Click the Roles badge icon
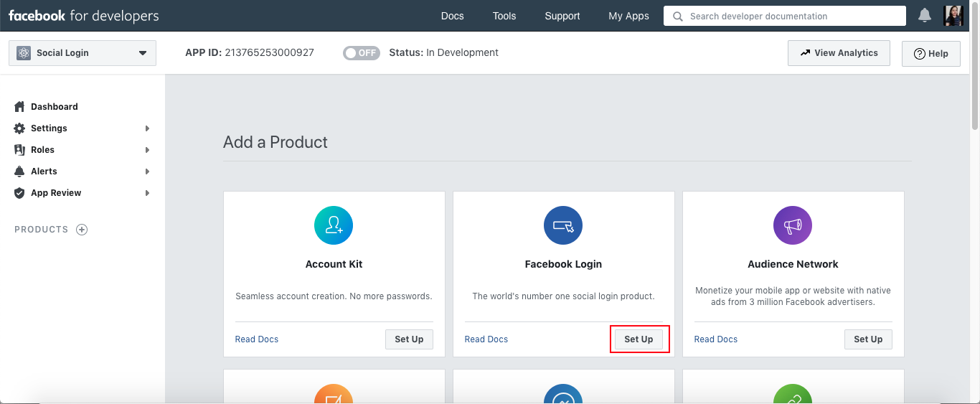980x404 pixels. (19, 150)
